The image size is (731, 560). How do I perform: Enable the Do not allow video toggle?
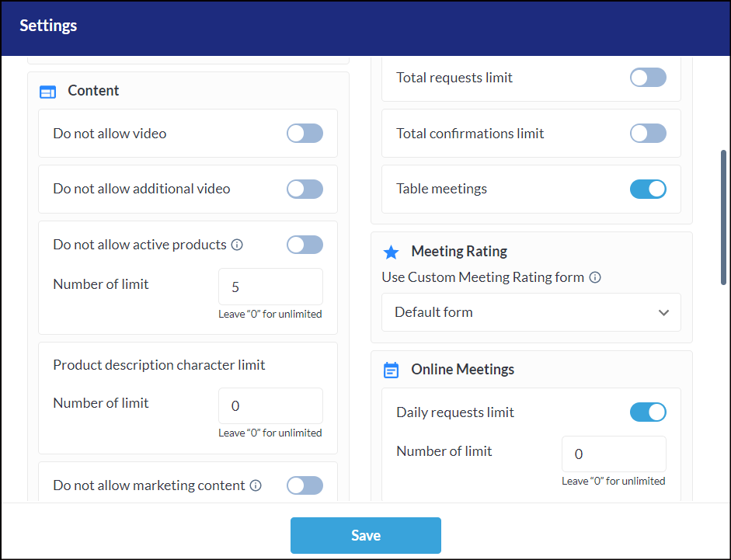(305, 134)
